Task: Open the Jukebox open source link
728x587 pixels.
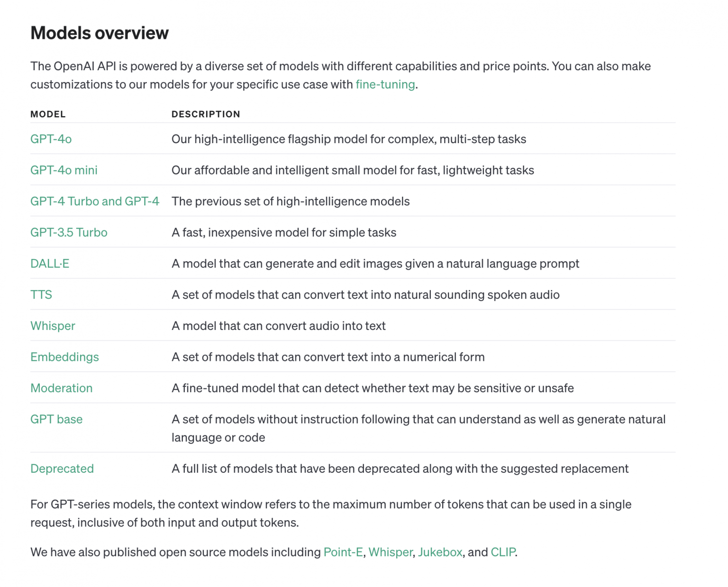Action: point(440,552)
